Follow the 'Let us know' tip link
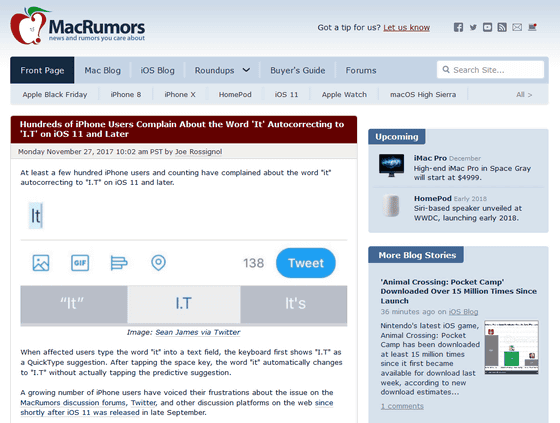 coord(406,28)
